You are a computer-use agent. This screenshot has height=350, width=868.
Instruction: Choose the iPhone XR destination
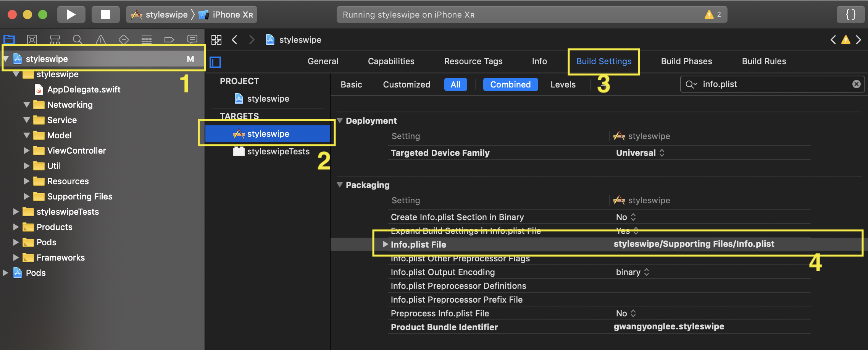click(x=226, y=15)
